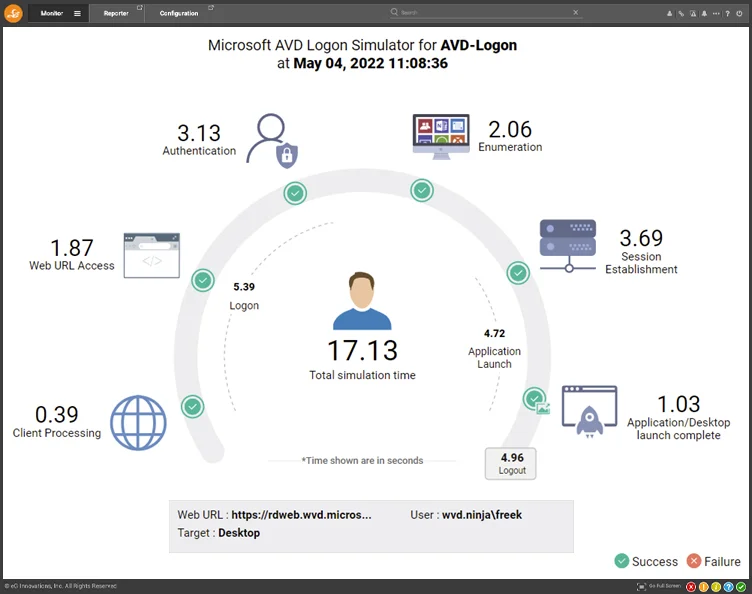Click the 4.72 Application Launch value
Viewport: 752px width, 594px height.
[494, 333]
